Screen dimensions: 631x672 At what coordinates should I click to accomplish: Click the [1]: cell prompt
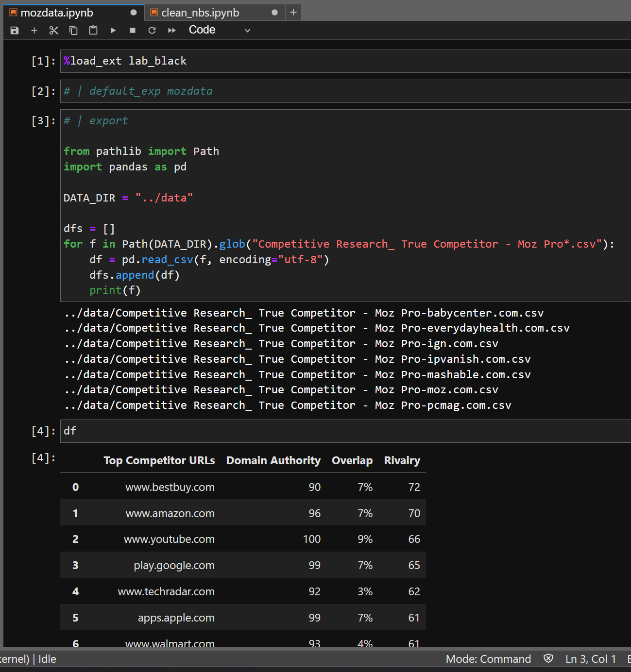pyautogui.click(x=43, y=61)
